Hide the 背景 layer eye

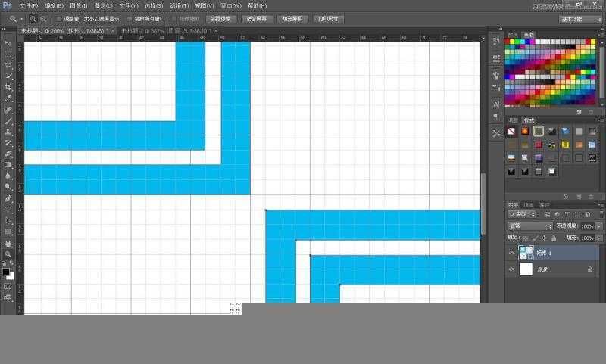pyautogui.click(x=511, y=269)
